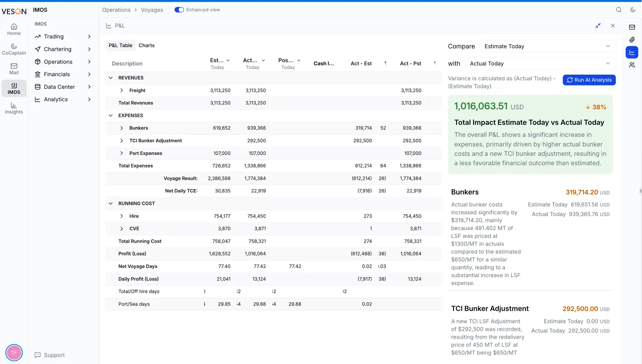Open the people icon in right rail
Screen dimensions: 642x364
click(632, 65)
